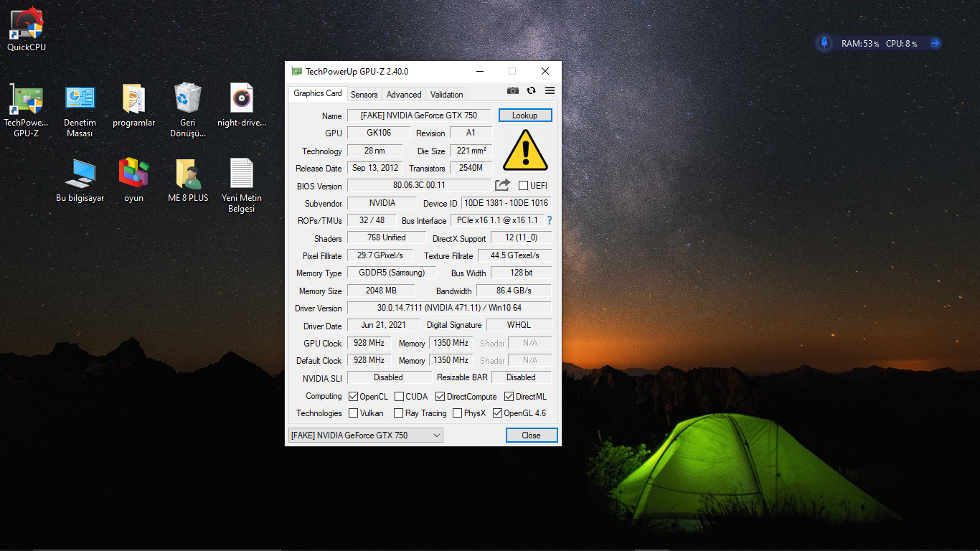Click the Texture Fillrate value 44.5 GTexel/s
This screenshot has width=980, height=551.
[x=515, y=255]
